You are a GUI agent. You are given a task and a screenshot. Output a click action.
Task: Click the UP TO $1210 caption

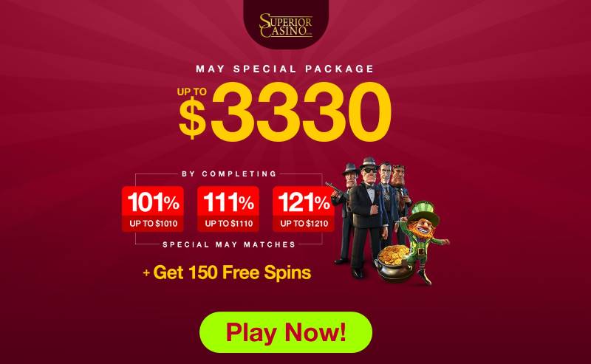tap(304, 224)
